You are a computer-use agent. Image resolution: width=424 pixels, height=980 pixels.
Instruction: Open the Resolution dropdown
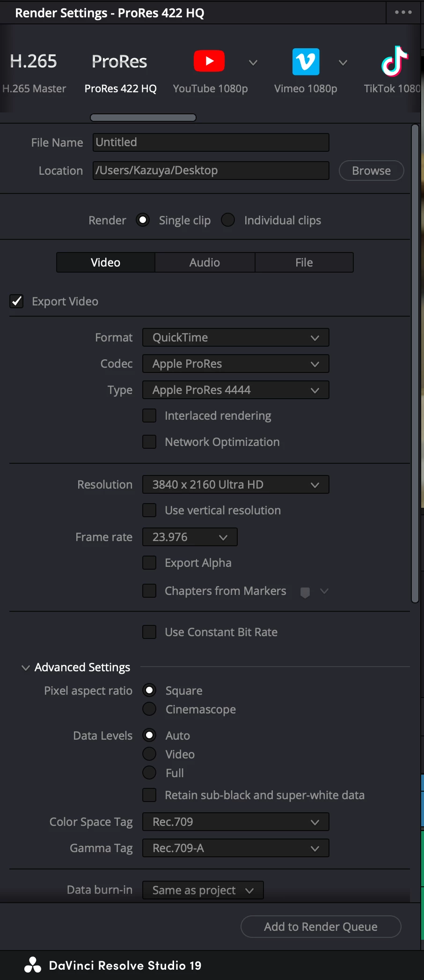[x=235, y=484]
